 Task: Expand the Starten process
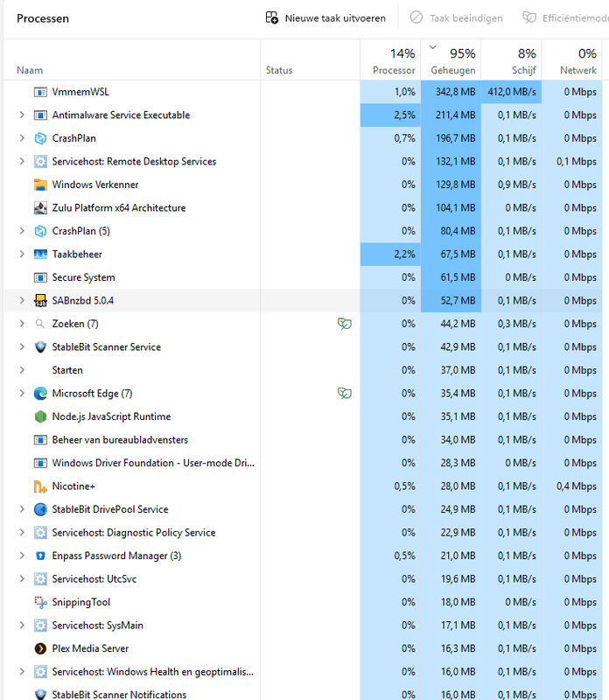tap(21, 370)
